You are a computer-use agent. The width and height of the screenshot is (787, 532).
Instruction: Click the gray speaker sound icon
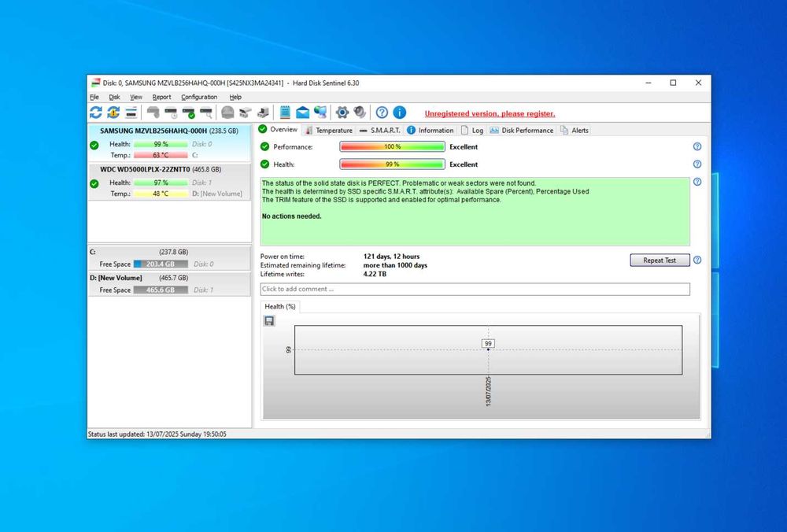tap(360, 113)
